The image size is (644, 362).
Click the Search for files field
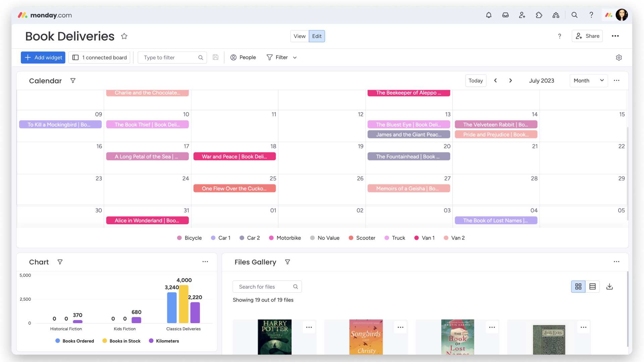[263, 287]
